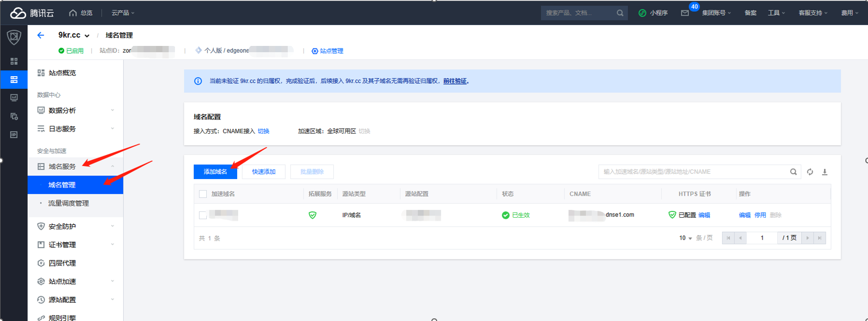Click the info icon in blue notice
This screenshot has width=868, height=321.
[x=198, y=81]
